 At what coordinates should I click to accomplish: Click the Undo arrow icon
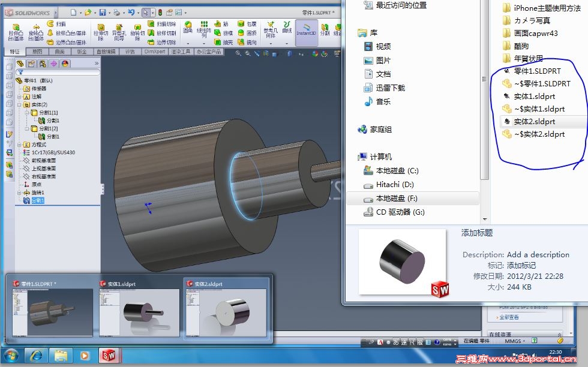tap(131, 13)
